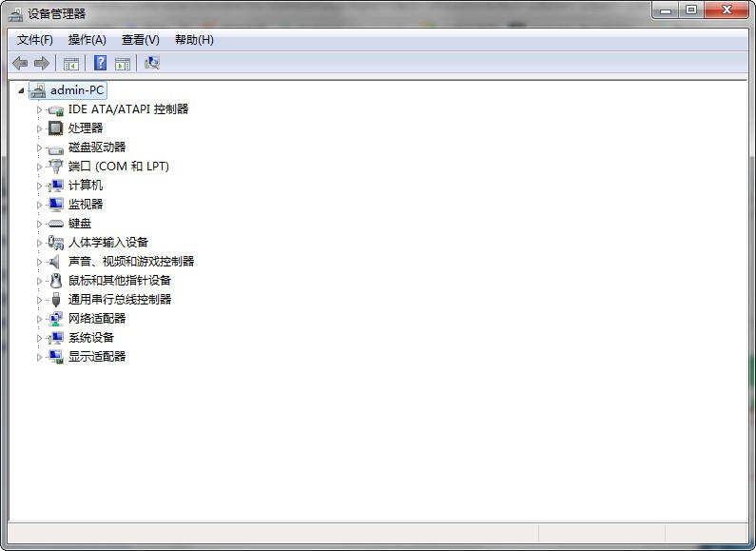Expand the 人体学输入设备 node
Viewport: 756px width, 551px height.
[39, 243]
